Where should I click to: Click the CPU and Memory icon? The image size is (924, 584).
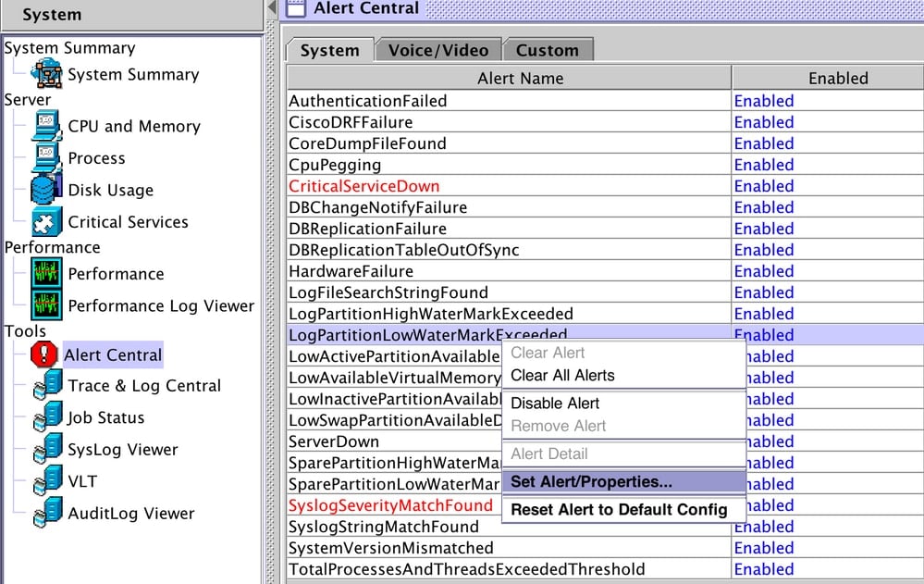(47, 126)
